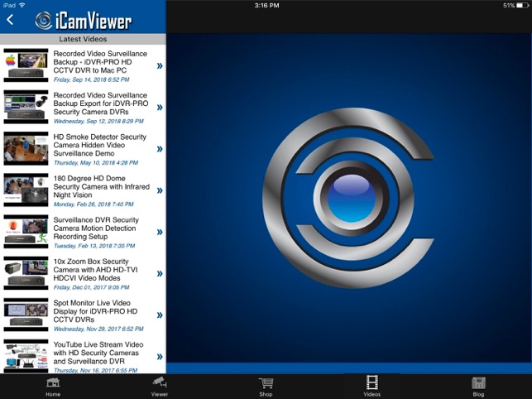This screenshot has height=399, width=532.
Task: Open thumbnail for HD Smoke Detector video
Action: pyautogui.click(x=26, y=148)
